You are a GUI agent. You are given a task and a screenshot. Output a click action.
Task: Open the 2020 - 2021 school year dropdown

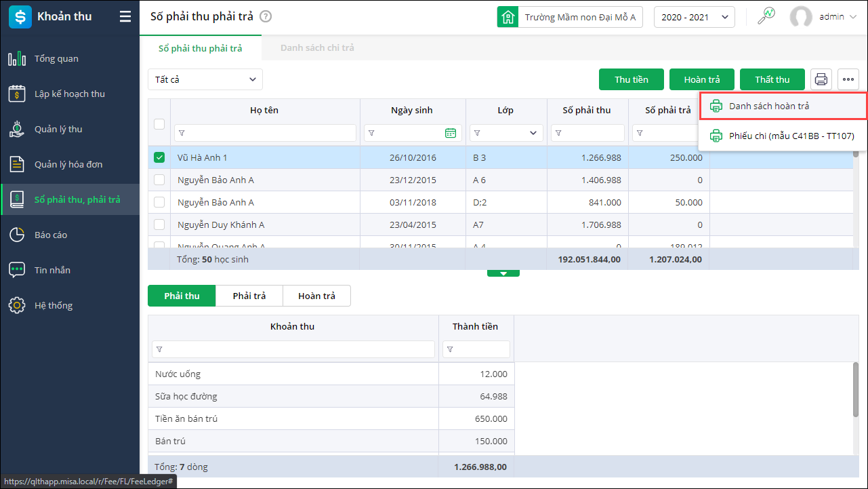click(x=694, y=17)
